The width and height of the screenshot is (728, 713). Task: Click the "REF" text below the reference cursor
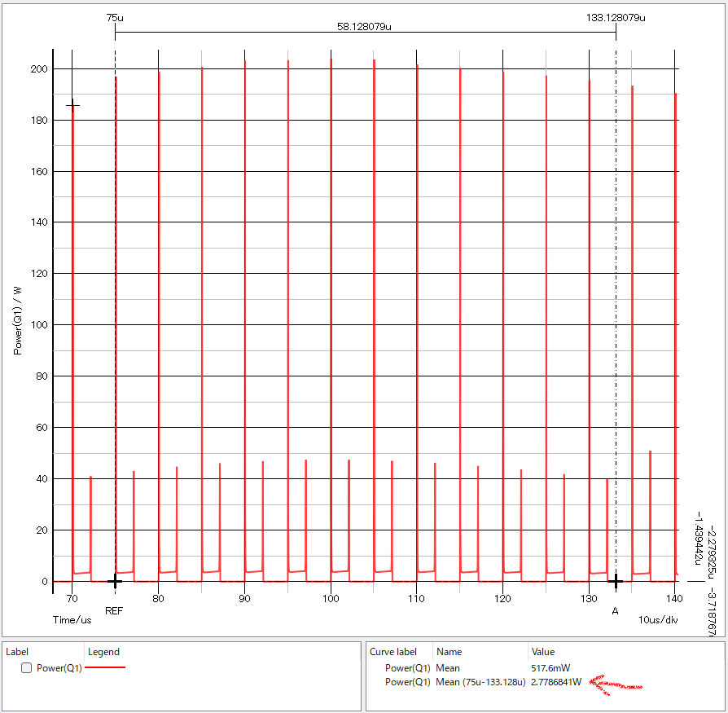coord(114,610)
